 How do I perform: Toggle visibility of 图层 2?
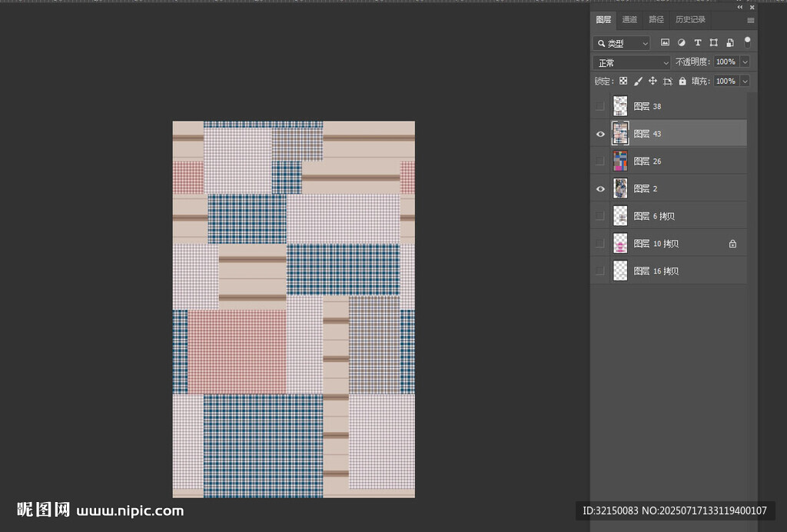[x=600, y=188]
